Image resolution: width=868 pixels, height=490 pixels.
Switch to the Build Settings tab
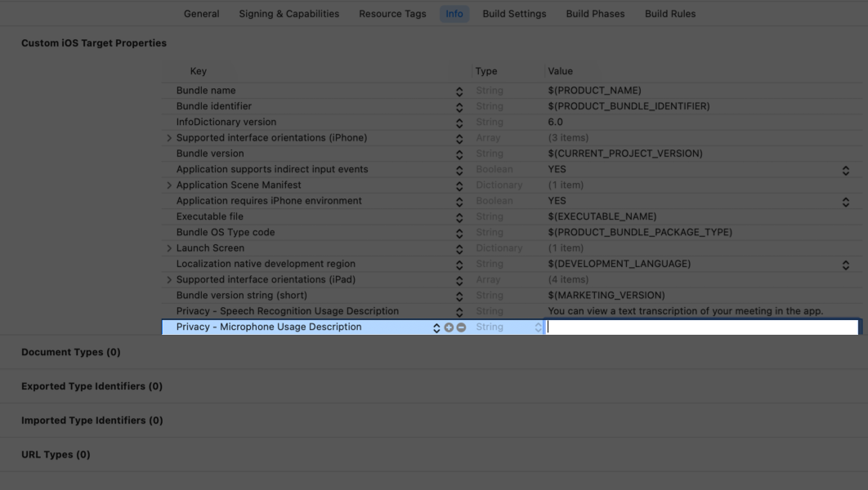pyautogui.click(x=513, y=13)
